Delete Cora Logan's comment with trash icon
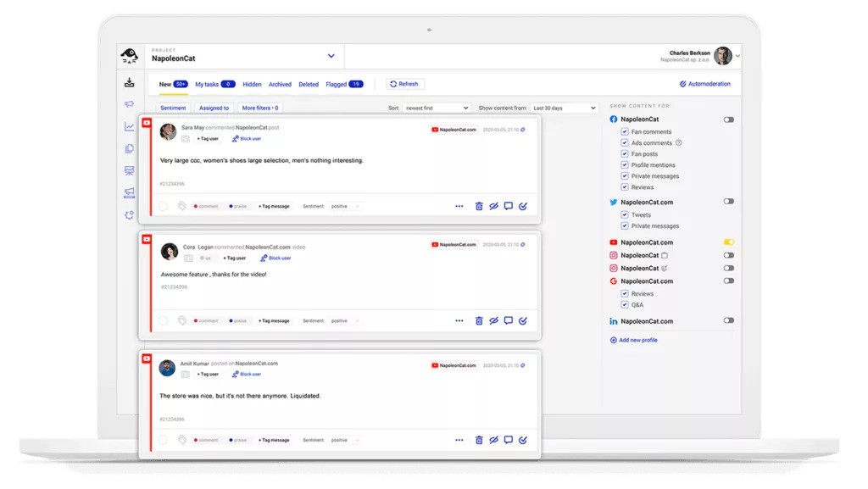Viewport: 868px width, 489px height. click(x=479, y=321)
